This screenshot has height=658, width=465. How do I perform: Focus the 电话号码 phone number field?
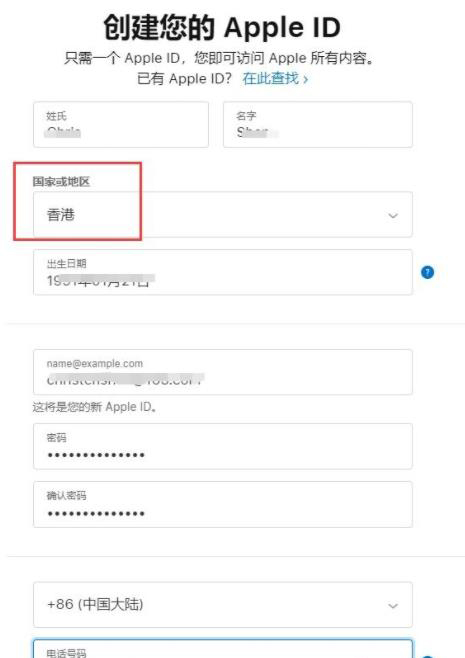pyautogui.click(x=223, y=649)
